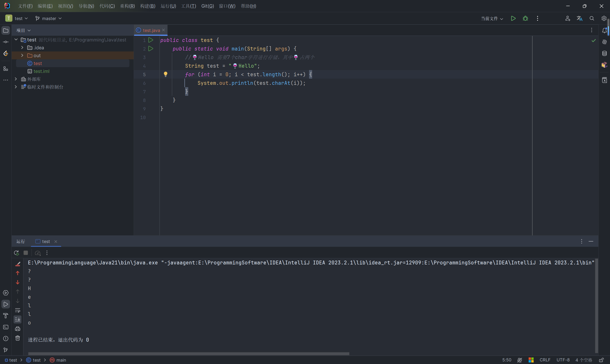Viewport: 610px width, 364px height.
Task: Rerun the test program in Run panel
Action: 16,253
